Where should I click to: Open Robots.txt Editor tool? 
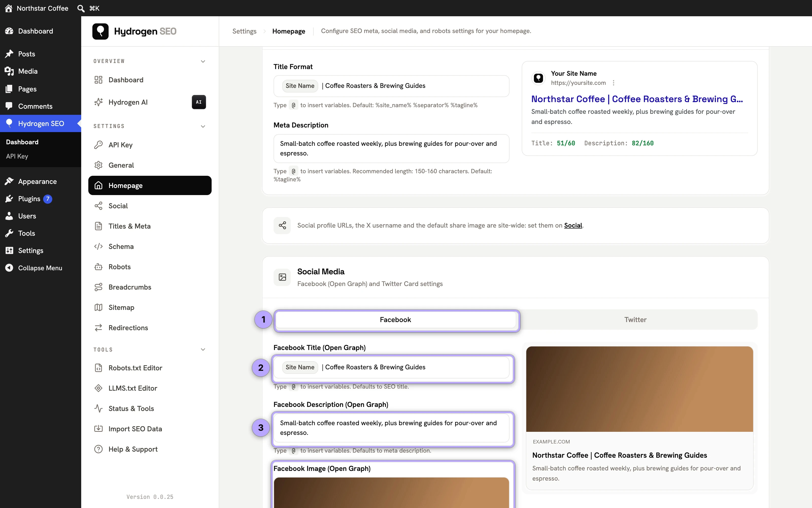point(150,368)
